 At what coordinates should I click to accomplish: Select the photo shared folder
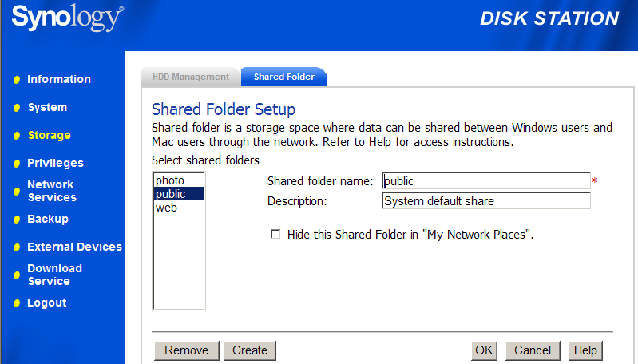pyautogui.click(x=169, y=181)
